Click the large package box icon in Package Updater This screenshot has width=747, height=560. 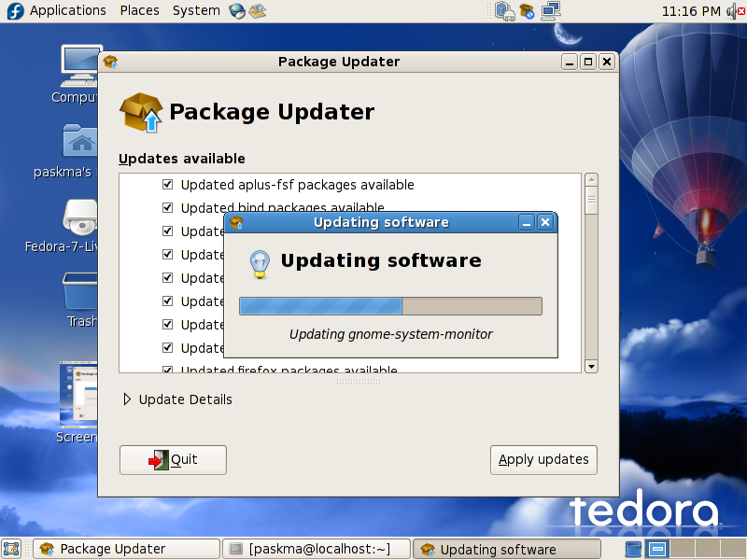[x=141, y=112]
